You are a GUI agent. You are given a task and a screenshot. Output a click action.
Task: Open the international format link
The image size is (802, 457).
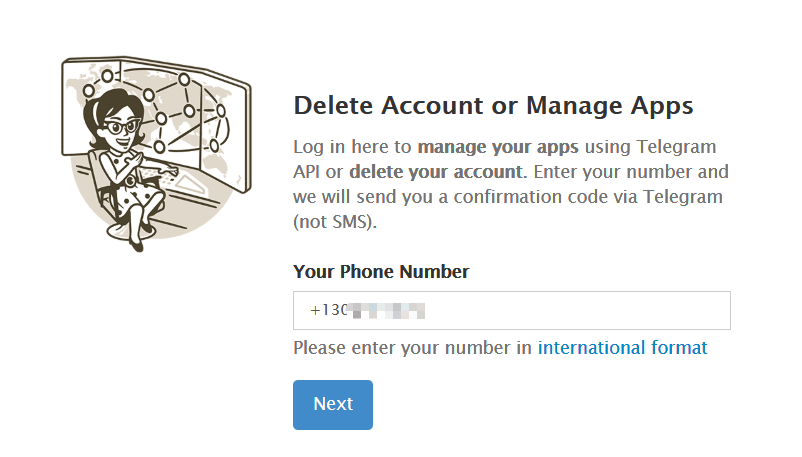(x=622, y=348)
